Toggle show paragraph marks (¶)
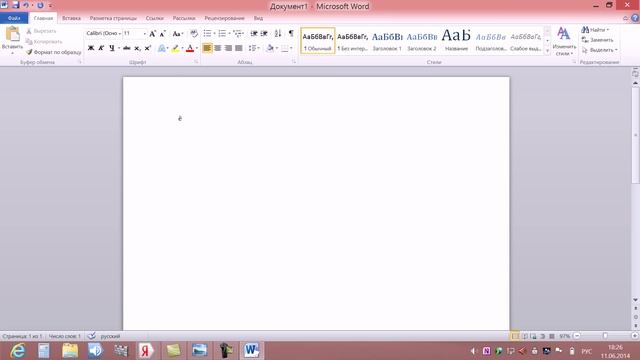 pos(291,33)
